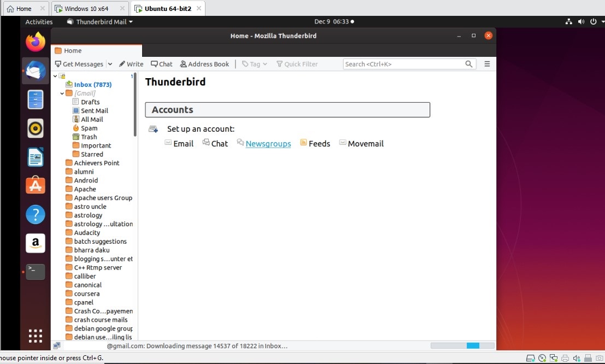Click the Get Messages button
Viewport: 605px width, 364px height.
tap(79, 64)
